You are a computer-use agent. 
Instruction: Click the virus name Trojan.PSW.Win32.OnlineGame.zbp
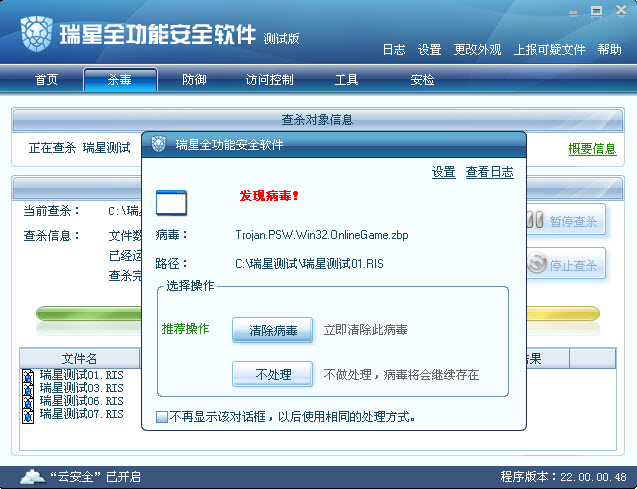pyautogui.click(x=322, y=235)
